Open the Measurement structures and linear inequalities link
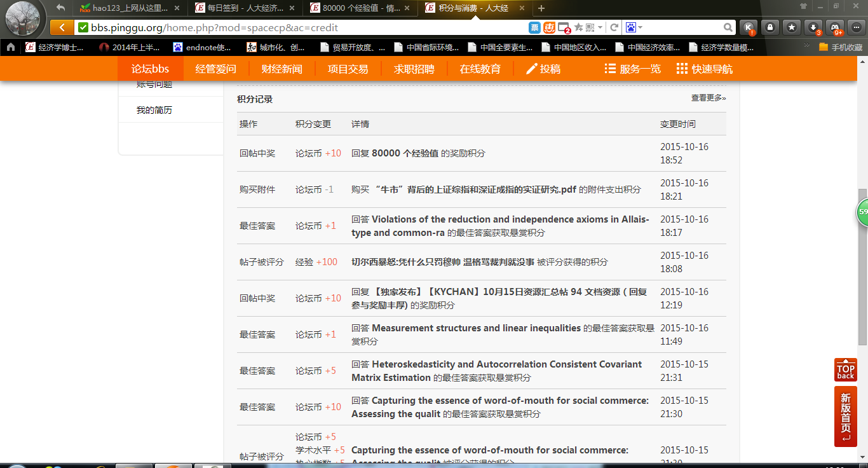868x468 pixels. (476, 328)
